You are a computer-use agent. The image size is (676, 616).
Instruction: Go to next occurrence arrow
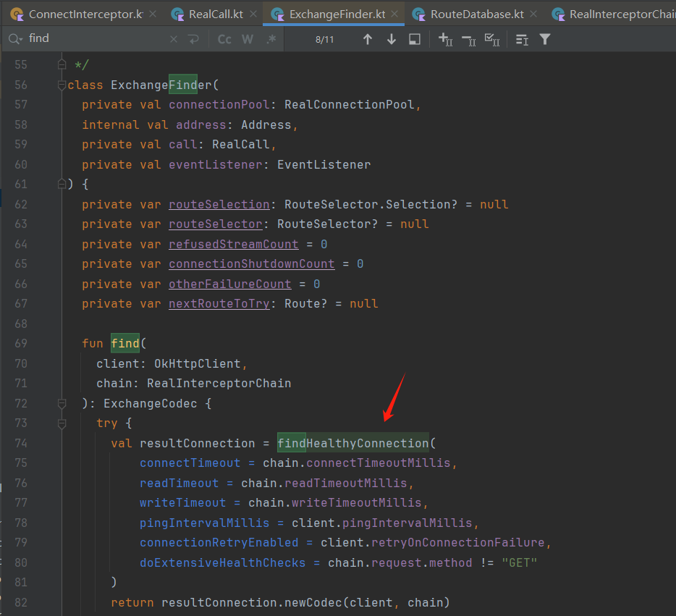click(392, 39)
